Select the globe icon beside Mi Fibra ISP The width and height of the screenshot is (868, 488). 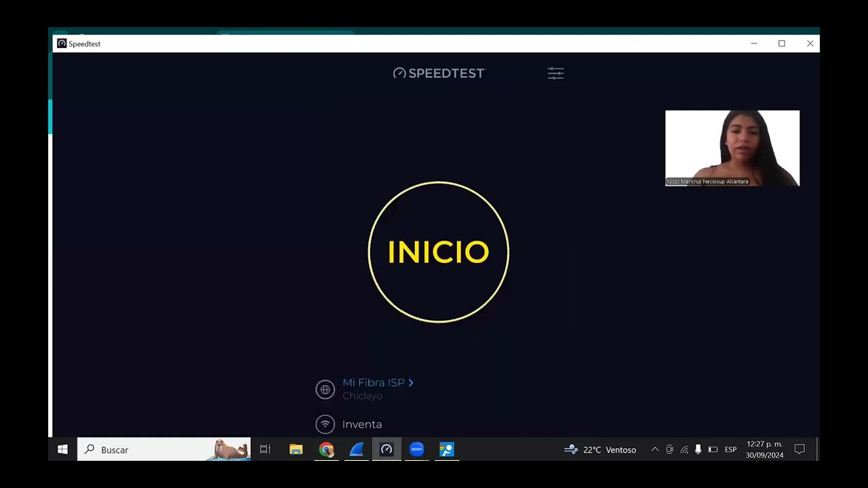[325, 389]
